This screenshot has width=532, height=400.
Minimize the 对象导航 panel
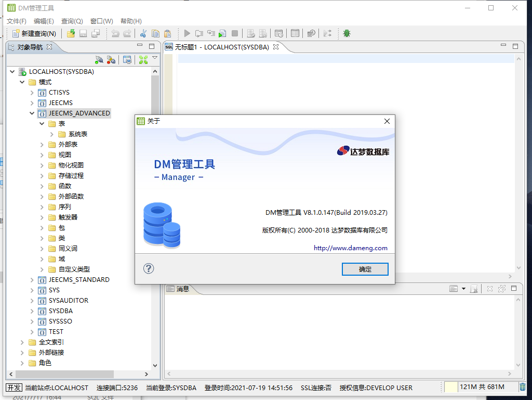(140, 45)
